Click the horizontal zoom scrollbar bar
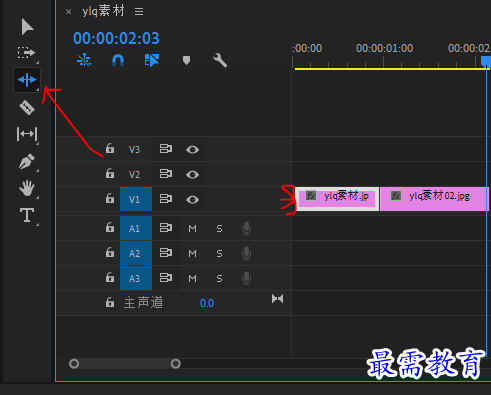This screenshot has width=491, height=395. 125,363
